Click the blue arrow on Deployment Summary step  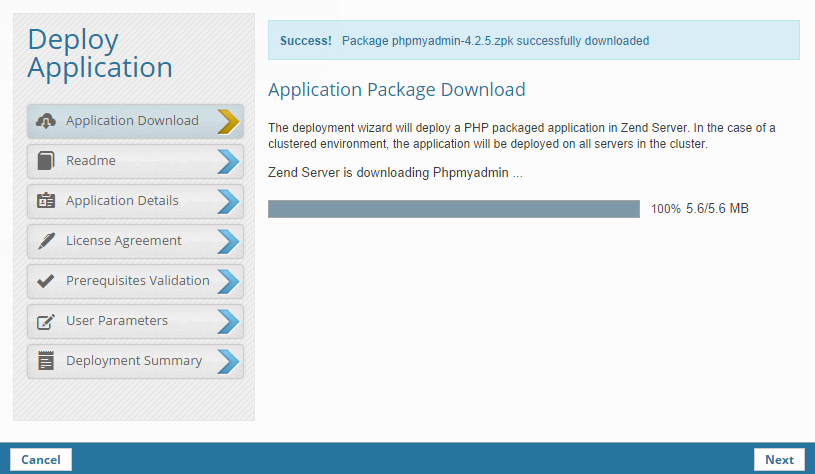228,361
